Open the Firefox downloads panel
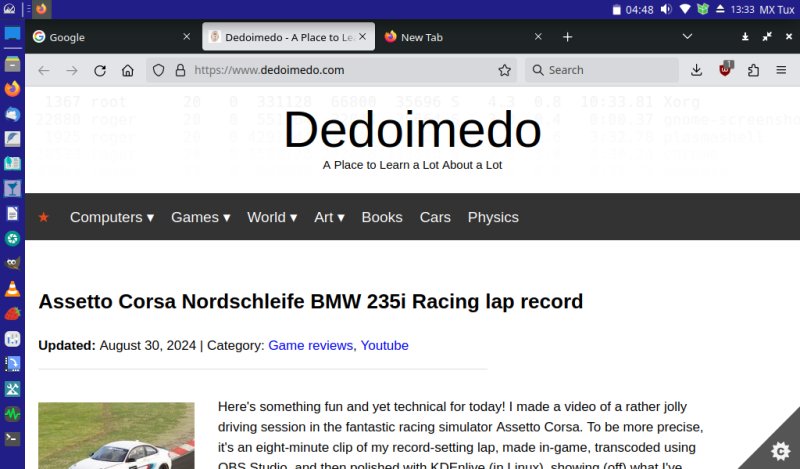The height and width of the screenshot is (469, 800). click(x=697, y=70)
